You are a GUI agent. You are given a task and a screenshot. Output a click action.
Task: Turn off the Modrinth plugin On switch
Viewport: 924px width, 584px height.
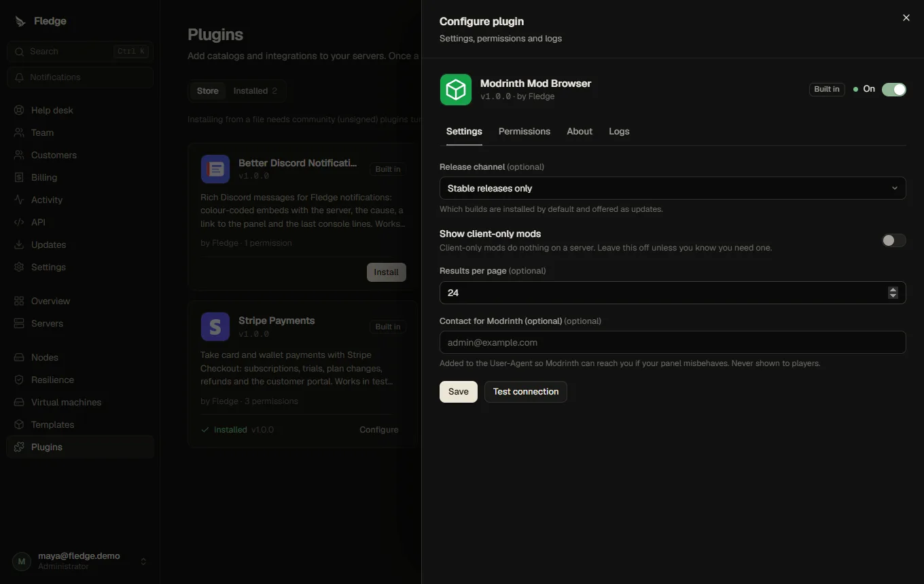pyautogui.click(x=893, y=90)
